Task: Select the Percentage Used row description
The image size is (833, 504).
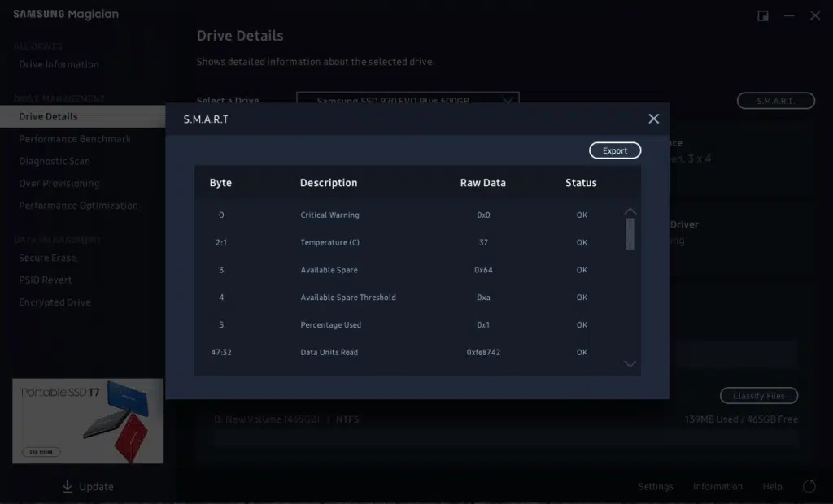Action: [331, 325]
